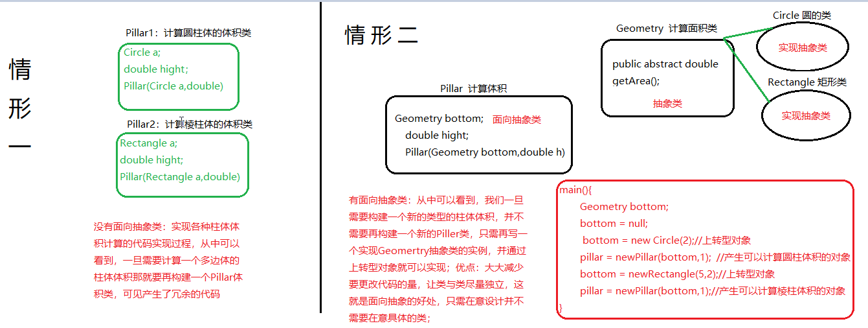Click the title 'Pillar1：计算圆柱体的体积类'

point(188,33)
